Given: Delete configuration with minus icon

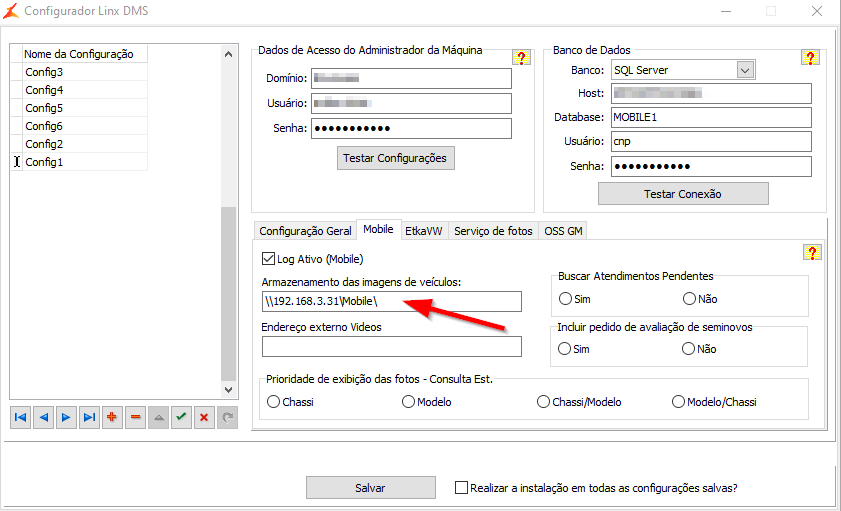Looking at the screenshot, I should [x=135, y=417].
